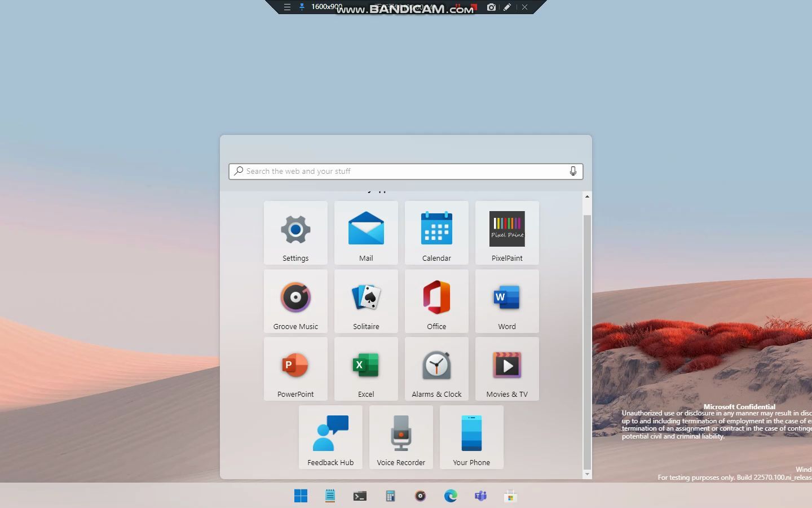Viewport: 812px width, 508px height.
Task: Open the Notepad icon on the taskbar
Action: pyautogui.click(x=330, y=496)
